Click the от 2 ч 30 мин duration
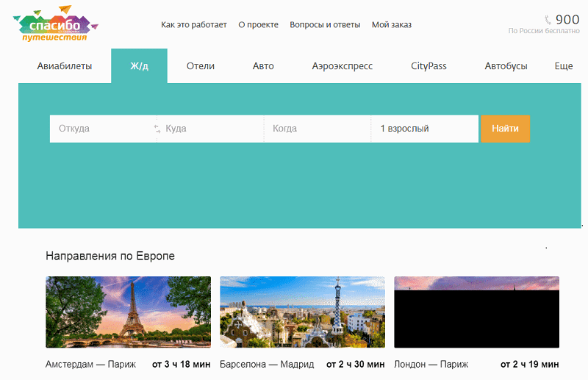Viewport: 588px width, 380px height. coord(356,365)
